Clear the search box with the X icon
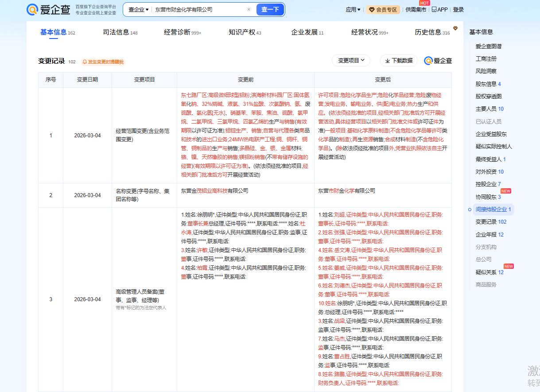 [249, 9]
